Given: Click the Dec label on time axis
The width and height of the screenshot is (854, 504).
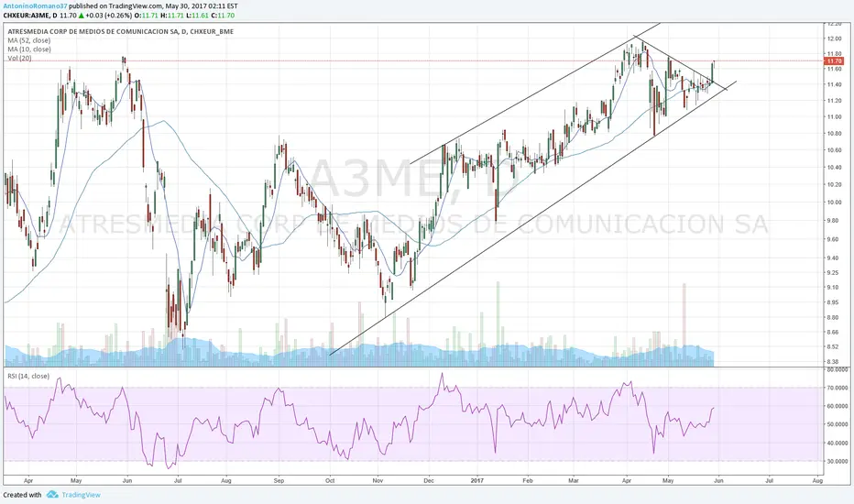Looking at the screenshot, I should (429, 480).
